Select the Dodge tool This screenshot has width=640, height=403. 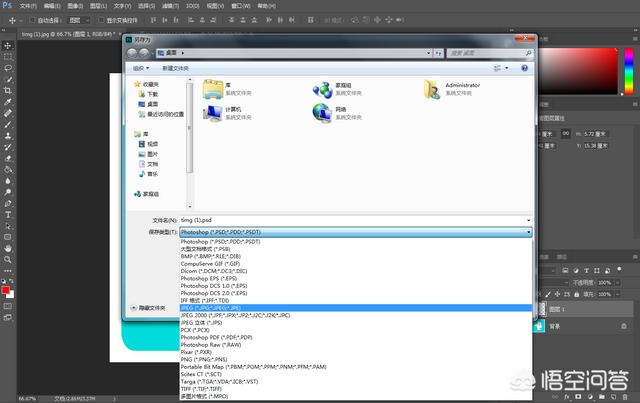coord(8,192)
